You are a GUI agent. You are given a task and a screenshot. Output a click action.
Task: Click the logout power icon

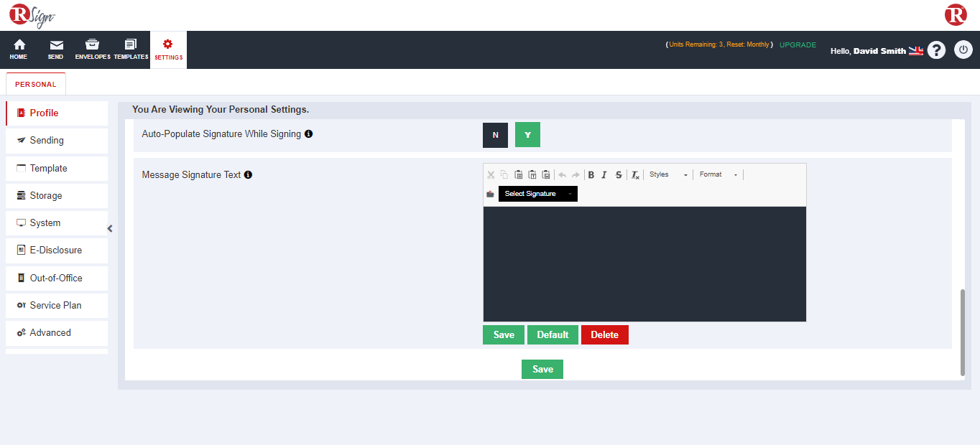click(x=963, y=50)
